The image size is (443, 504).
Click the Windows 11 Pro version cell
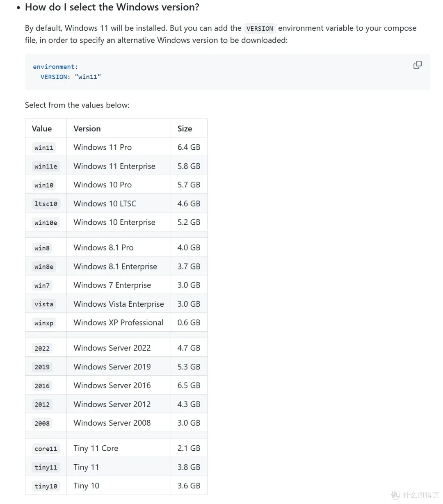coord(119,147)
